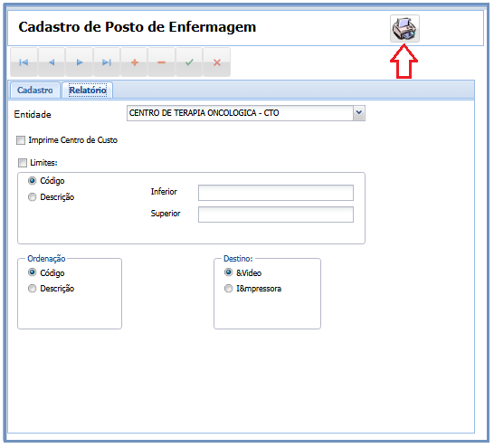Go to next record arrow

80,62
